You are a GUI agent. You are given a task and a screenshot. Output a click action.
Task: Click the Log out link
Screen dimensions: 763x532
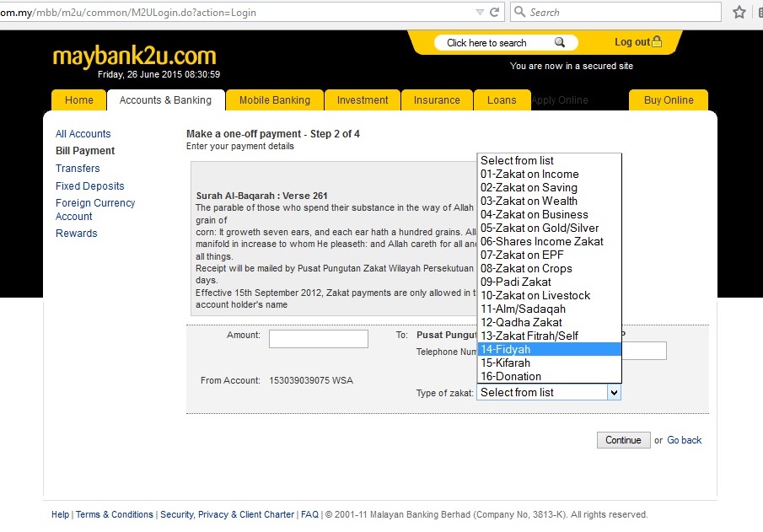(x=632, y=42)
